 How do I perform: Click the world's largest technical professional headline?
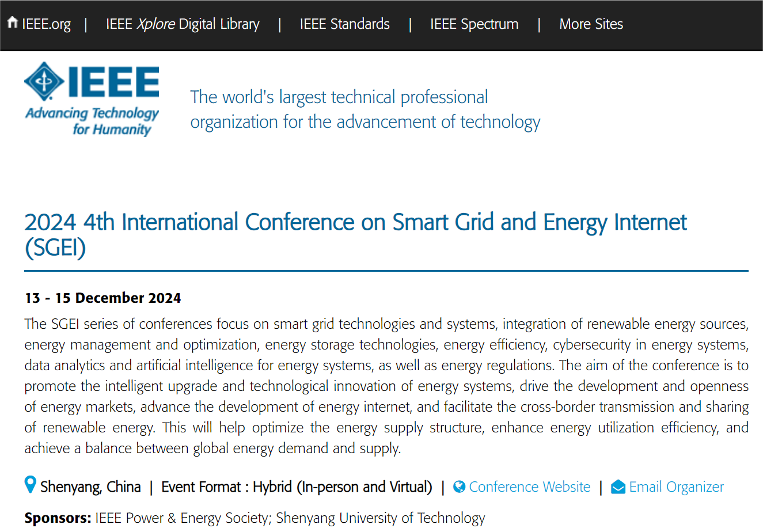coord(365,109)
